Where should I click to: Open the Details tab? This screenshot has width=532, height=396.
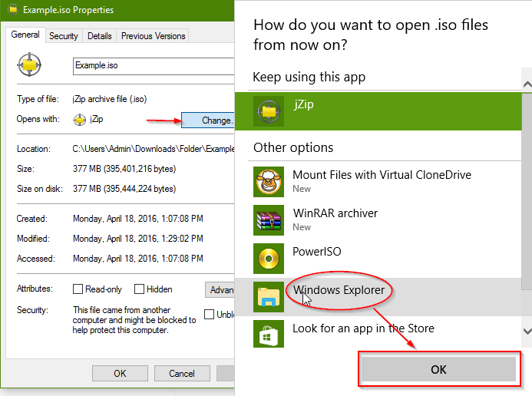pyautogui.click(x=99, y=36)
